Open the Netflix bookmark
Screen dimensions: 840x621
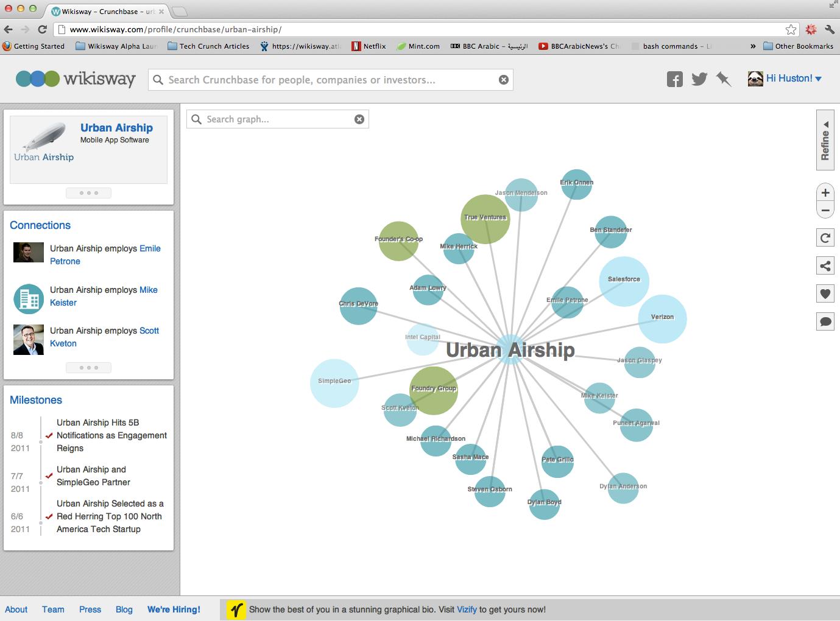369,46
